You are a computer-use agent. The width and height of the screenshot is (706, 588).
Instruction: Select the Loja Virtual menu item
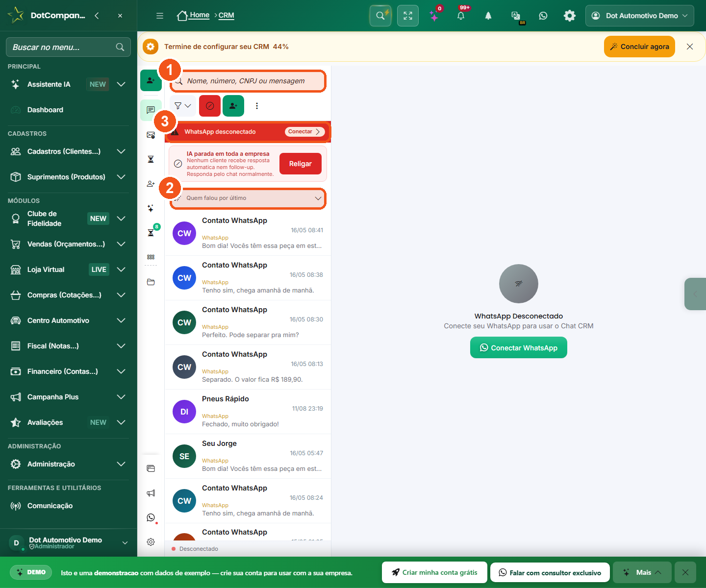pyautogui.click(x=69, y=269)
